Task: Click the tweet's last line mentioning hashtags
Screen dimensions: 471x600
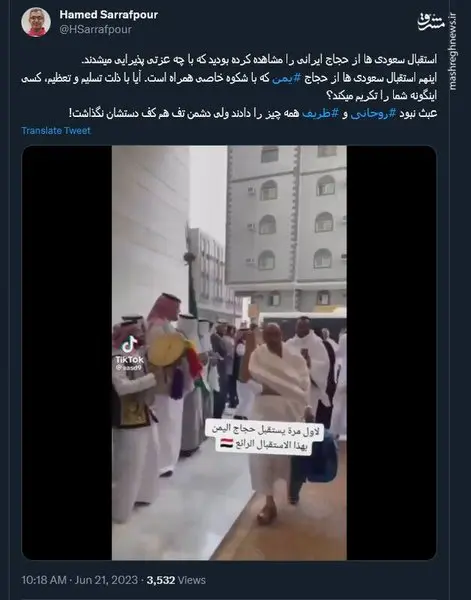Action: 253,114
